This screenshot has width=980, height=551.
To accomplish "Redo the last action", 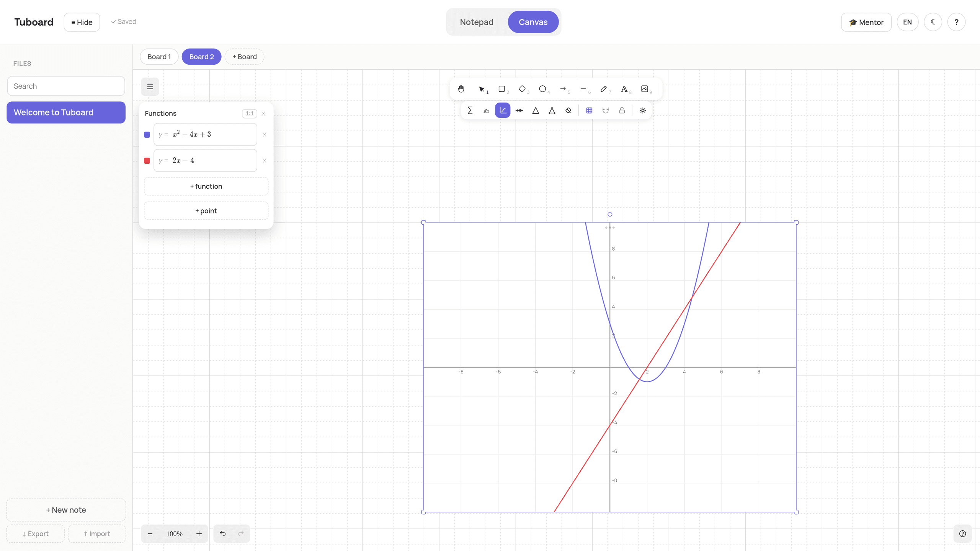I will (x=241, y=533).
